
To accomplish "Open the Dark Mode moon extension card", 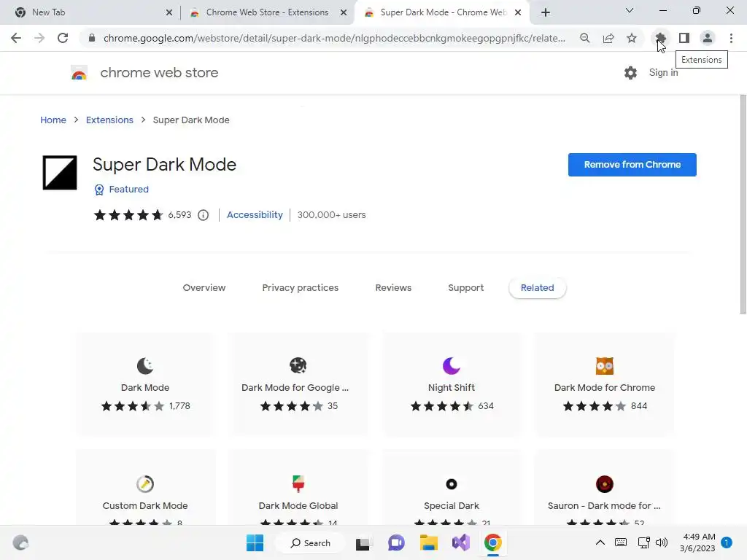I will pyautogui.click(x=145, y=366).
